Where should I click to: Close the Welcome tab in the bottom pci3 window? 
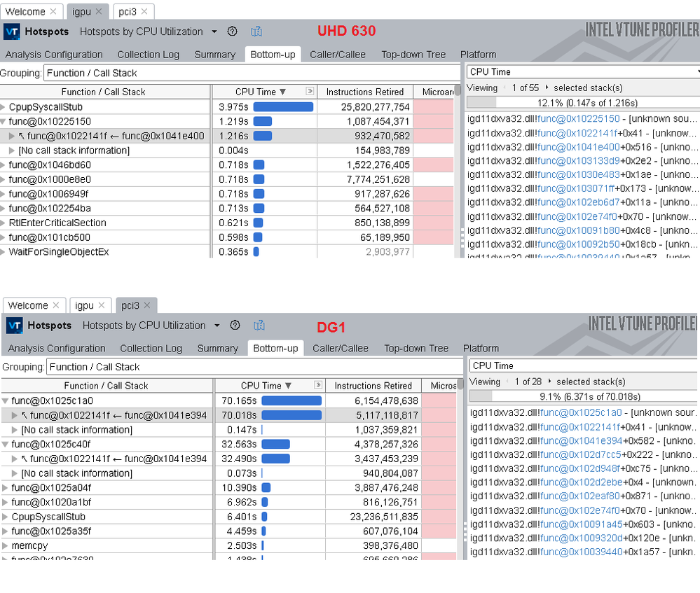(x=56, y=305)
